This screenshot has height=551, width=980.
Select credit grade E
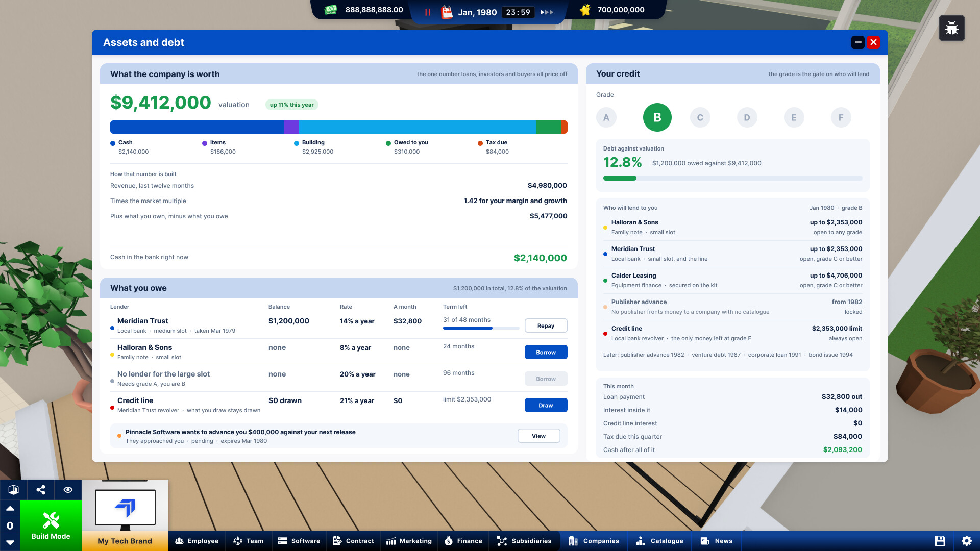coord(794,117)
